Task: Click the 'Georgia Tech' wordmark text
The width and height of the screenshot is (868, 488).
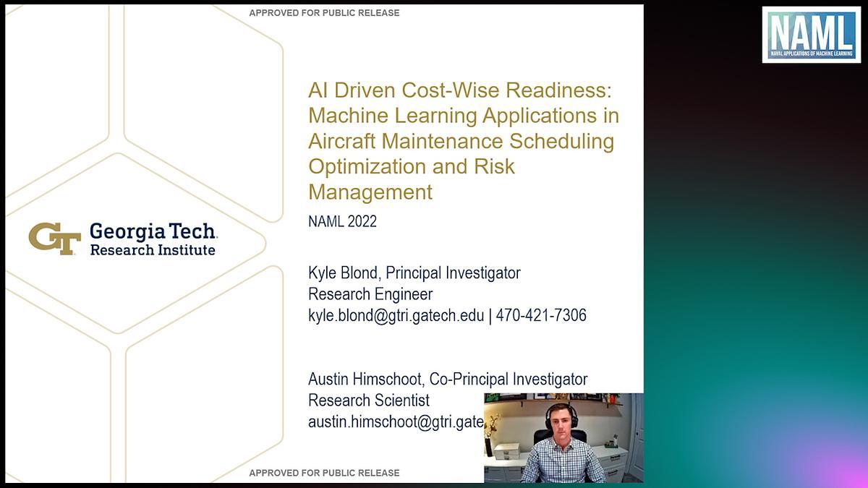Action: (x=153, y=232)
